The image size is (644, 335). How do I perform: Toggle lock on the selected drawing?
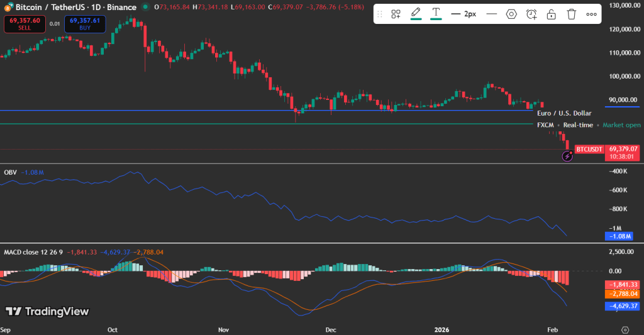pyautogui.click(x=551, y=14)
